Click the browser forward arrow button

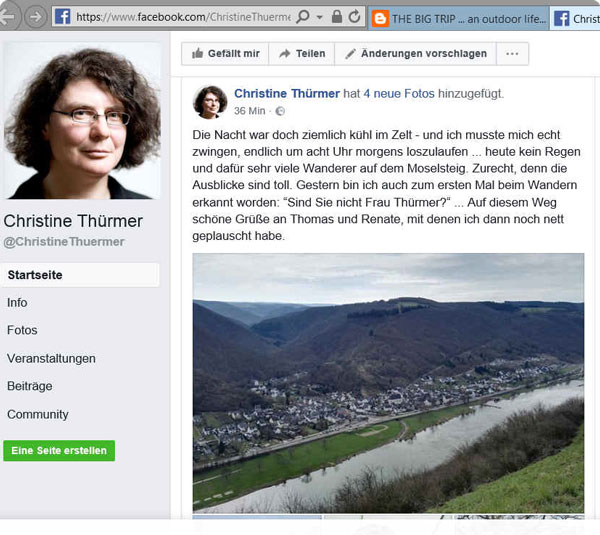[36, 17]
